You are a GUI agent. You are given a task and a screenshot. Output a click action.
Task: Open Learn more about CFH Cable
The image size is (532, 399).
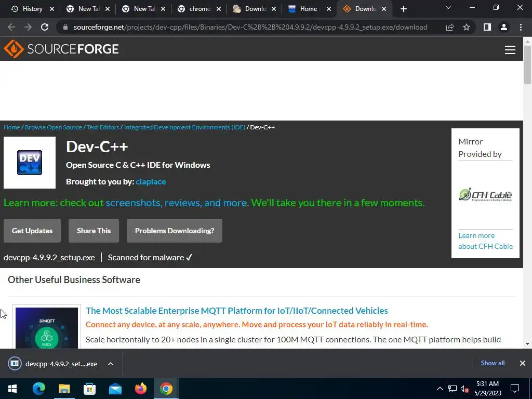(486, 241)
